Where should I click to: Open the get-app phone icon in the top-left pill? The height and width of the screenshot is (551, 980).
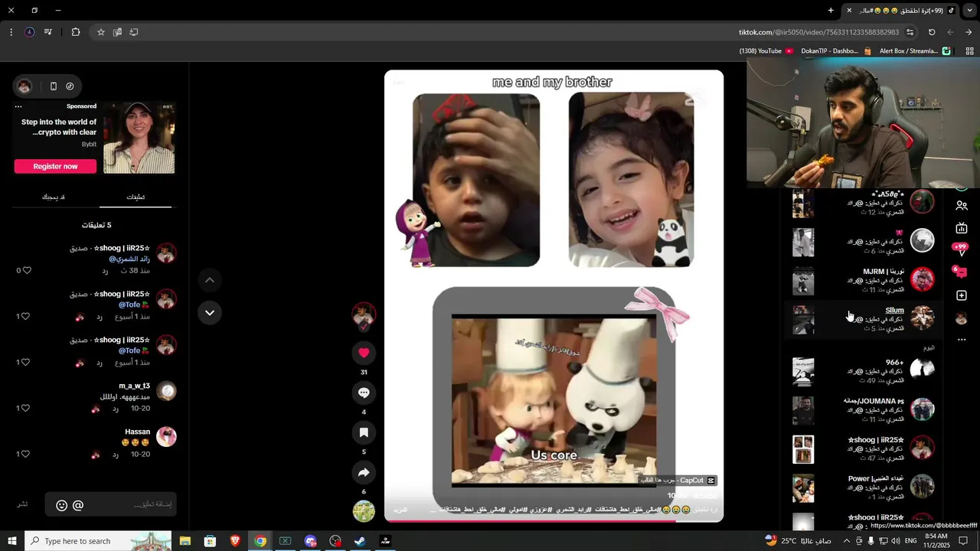pyautogui.click(x=54, y=86)
